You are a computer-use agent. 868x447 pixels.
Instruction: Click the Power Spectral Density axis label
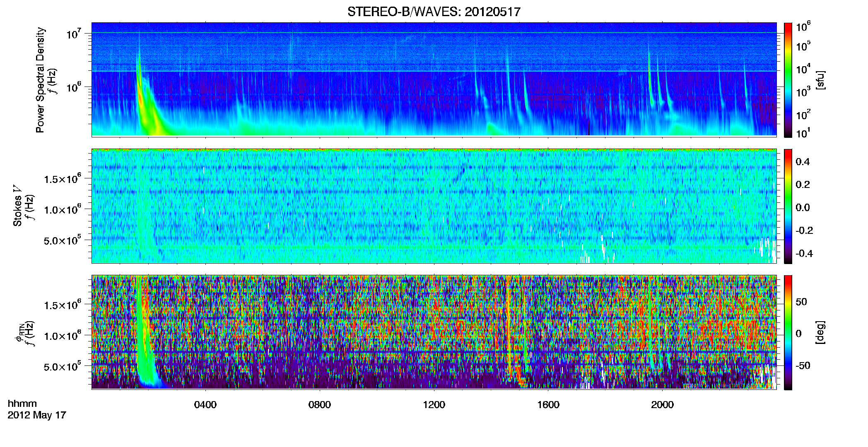click(x=40, y=80)
